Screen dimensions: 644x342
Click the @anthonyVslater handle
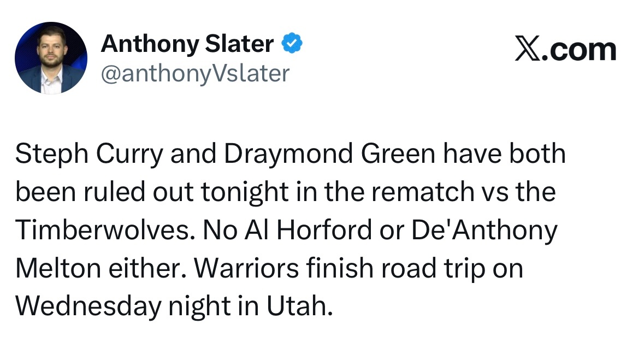(x=195, y=73)
